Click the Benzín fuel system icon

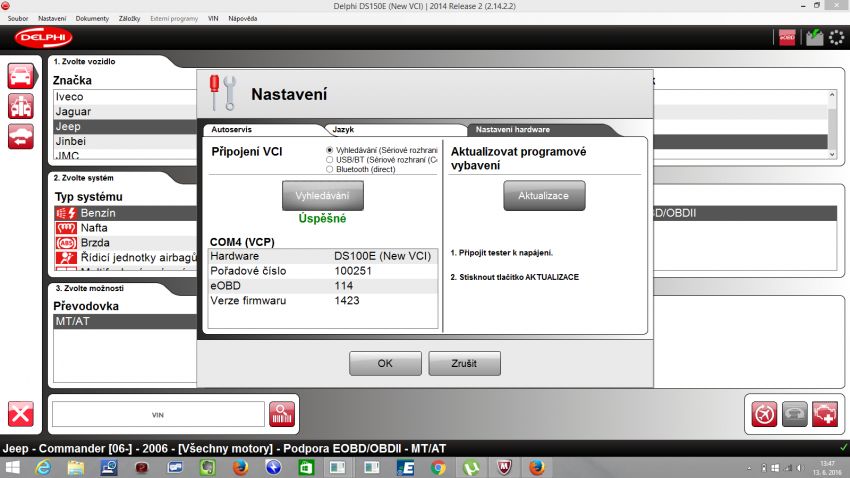tap(66, 213)
